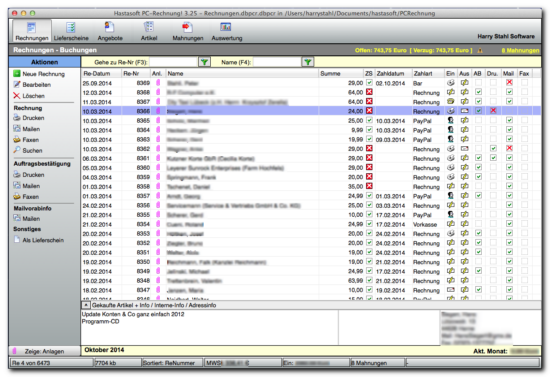550x377 pixels.
Task: Sort by the Zahldatum column header
Action: pyautogui.click(x=393, y=73)
